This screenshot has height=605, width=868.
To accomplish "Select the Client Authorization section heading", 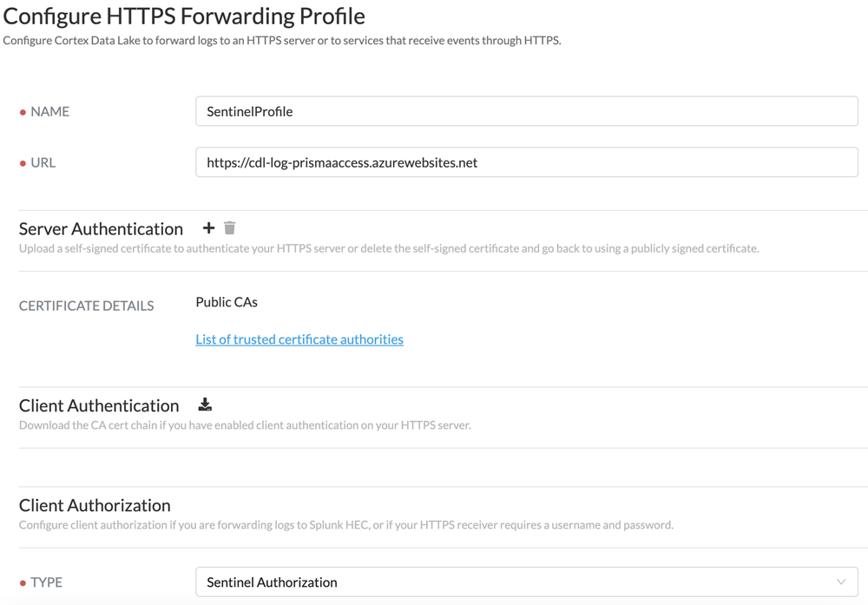I will [x=95, y=505].
